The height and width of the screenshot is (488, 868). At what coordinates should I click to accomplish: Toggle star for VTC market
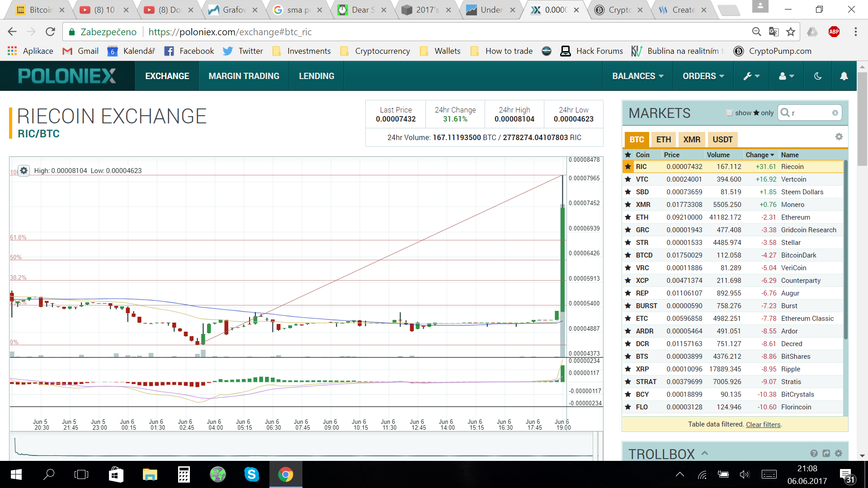point(628,179)
